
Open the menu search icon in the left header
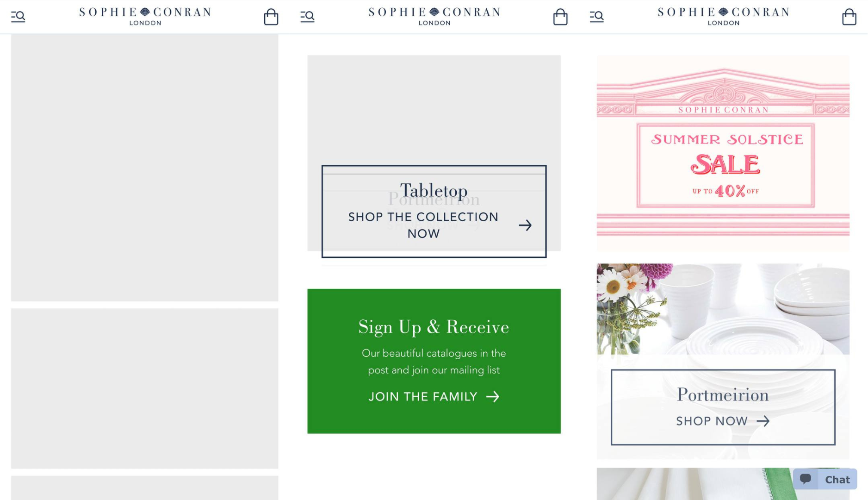click(x=18, y=17)
